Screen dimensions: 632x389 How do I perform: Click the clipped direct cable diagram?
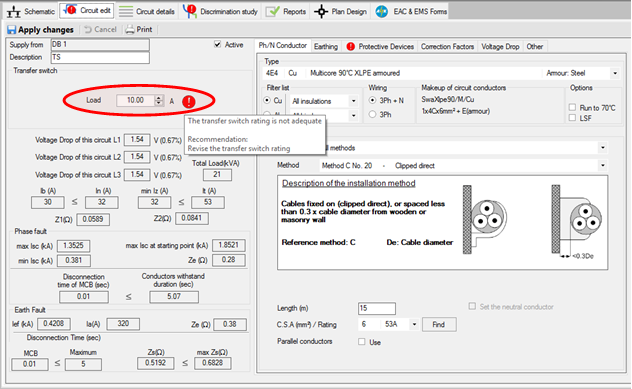coord(485,220)
